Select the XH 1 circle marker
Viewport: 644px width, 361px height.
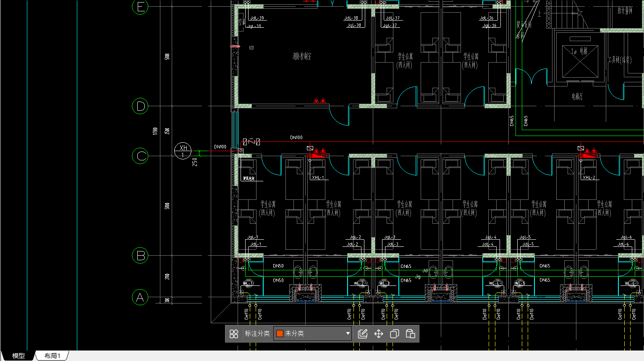(183, 151)
